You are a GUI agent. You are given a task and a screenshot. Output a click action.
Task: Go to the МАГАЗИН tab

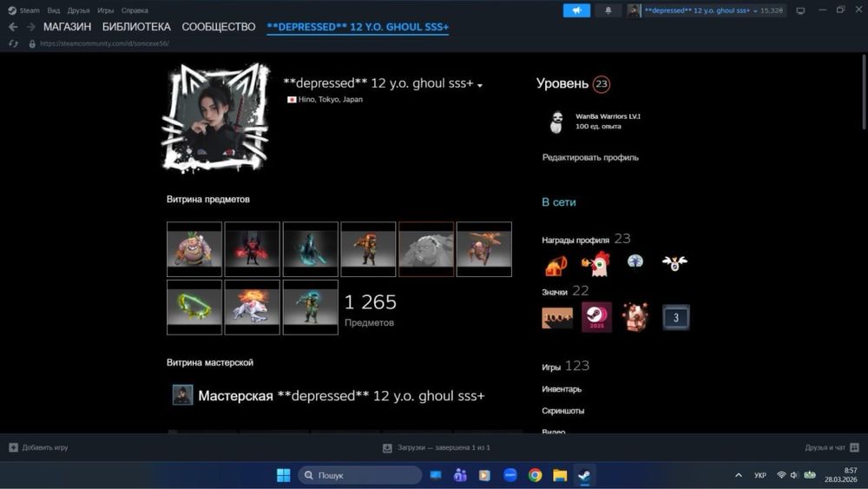(x=67, y=27)
